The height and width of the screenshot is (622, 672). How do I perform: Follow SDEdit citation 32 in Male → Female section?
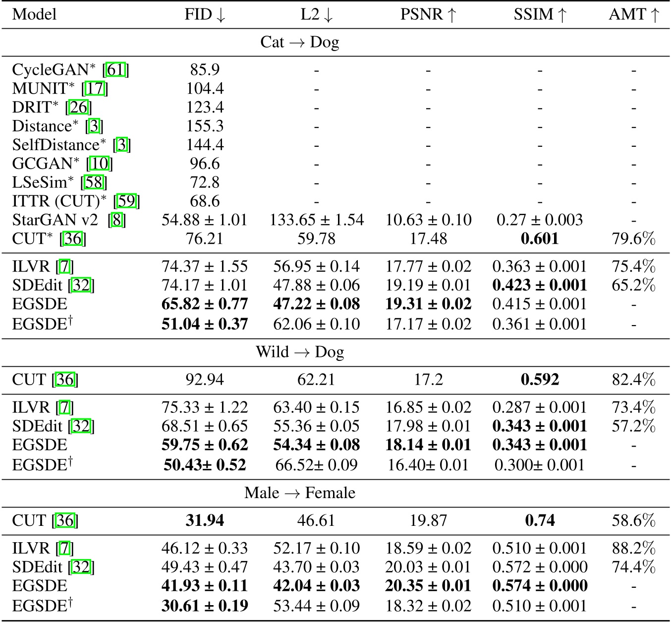[x=81, y=567]
